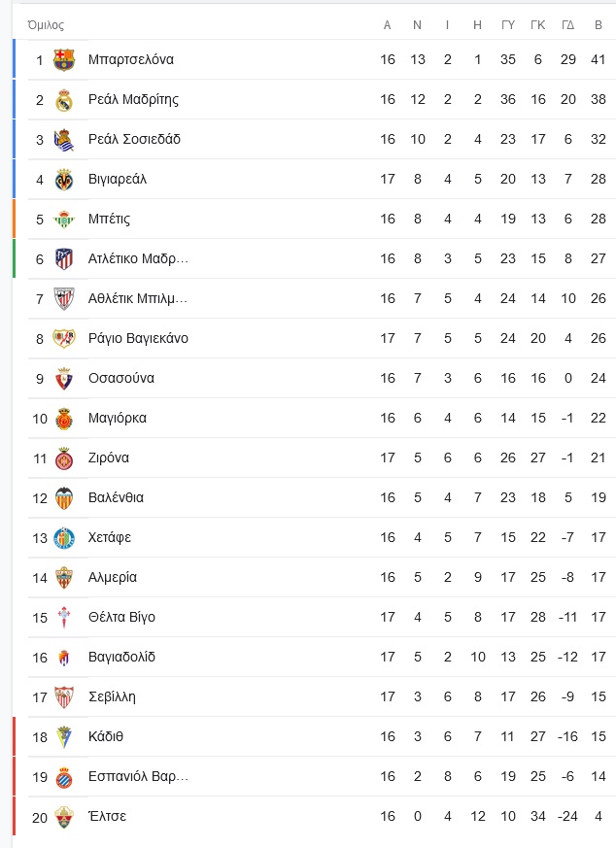Click the ΓΔ goal difference header

(x=567, y=25)
